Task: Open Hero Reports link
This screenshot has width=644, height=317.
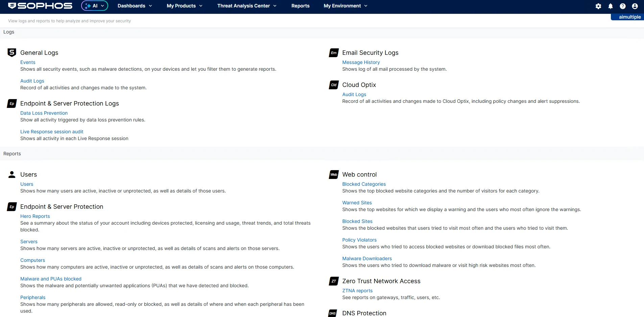Action: point(35,216)
